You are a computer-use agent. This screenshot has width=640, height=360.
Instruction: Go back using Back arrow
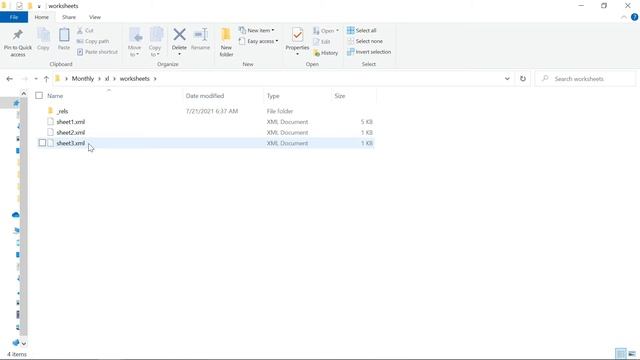[x=10, y=79]
